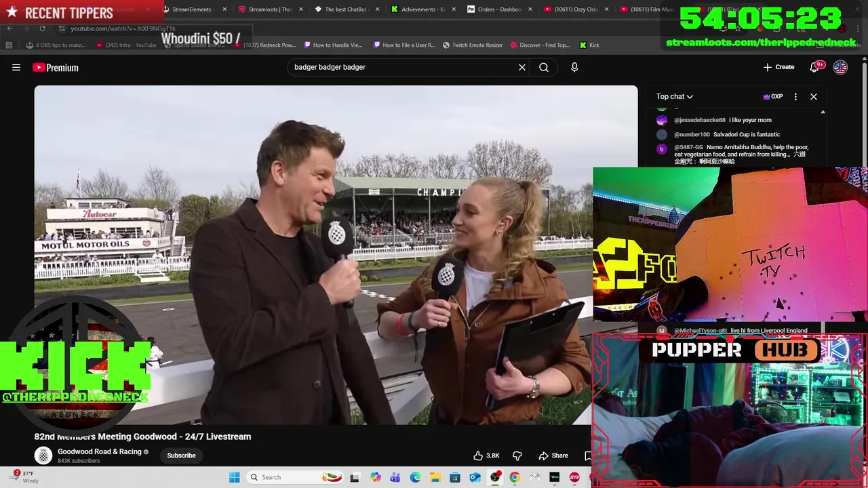
Task: Open the Create menu
Action: click(x=778, y=67)
